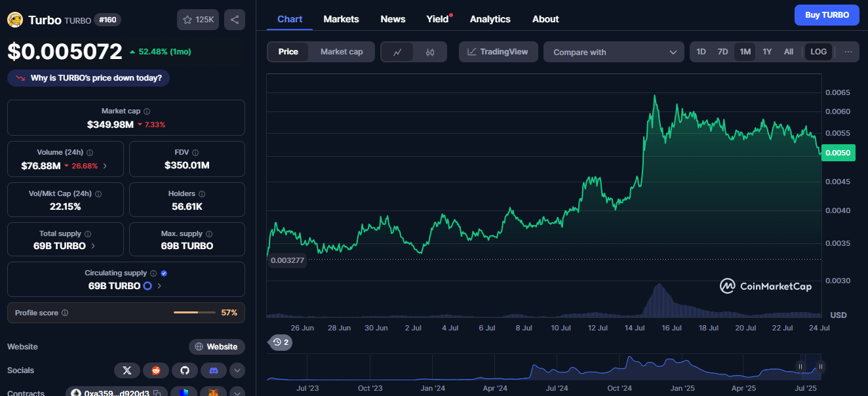868x396 pixels.
Task: Show FDV info icon
Action: click(x=195, y=152)
